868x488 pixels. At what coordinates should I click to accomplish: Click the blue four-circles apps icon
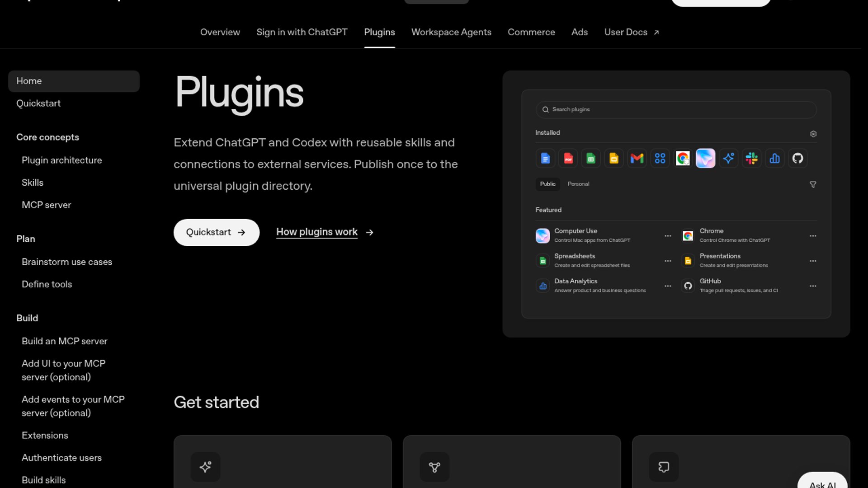(x=660, y=159)
